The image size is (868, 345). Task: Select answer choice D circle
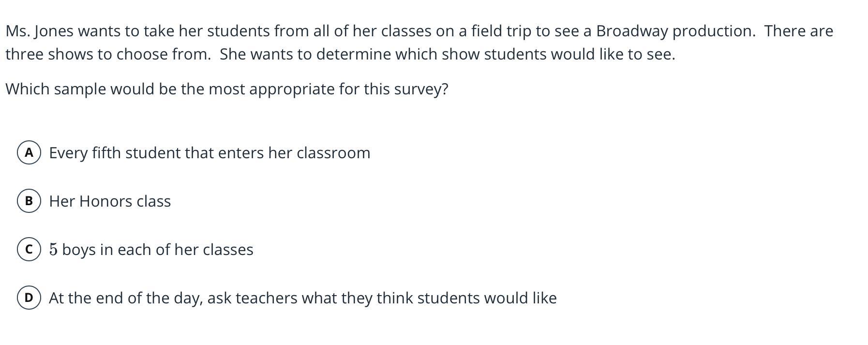[x=29, y=298]
